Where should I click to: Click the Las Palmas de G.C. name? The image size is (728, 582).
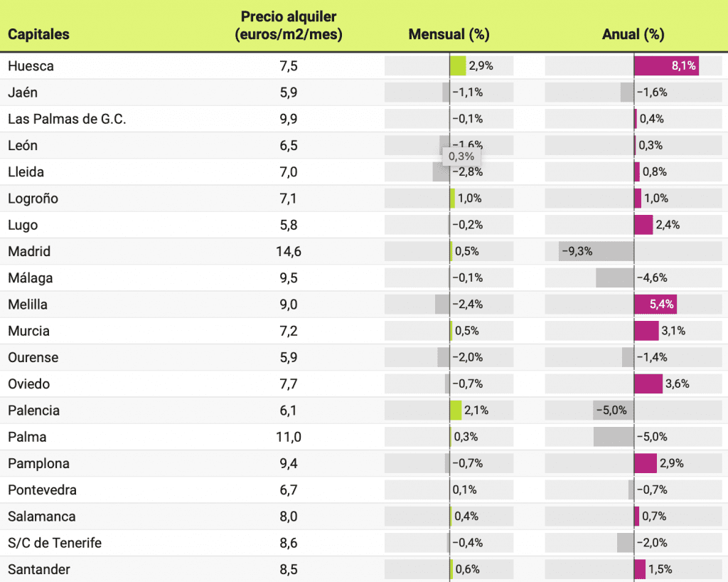coord(67,119)
